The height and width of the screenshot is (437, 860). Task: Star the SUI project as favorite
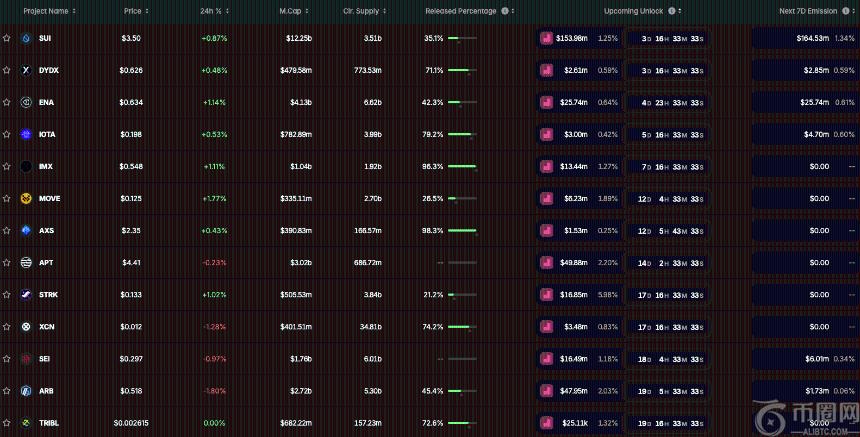point(7,38)
